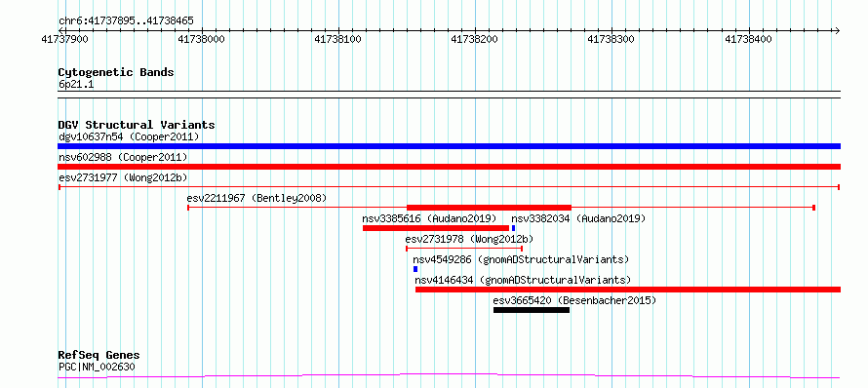Click the 41738200 ruler position marker
This screenshot has width=868, height=388.
point(474,39)
